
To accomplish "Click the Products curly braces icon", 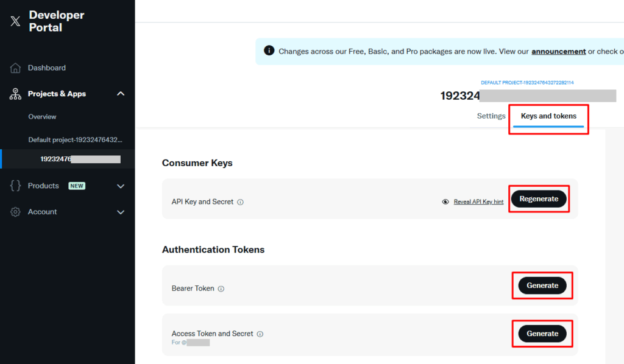I will (x=15, y=186).
